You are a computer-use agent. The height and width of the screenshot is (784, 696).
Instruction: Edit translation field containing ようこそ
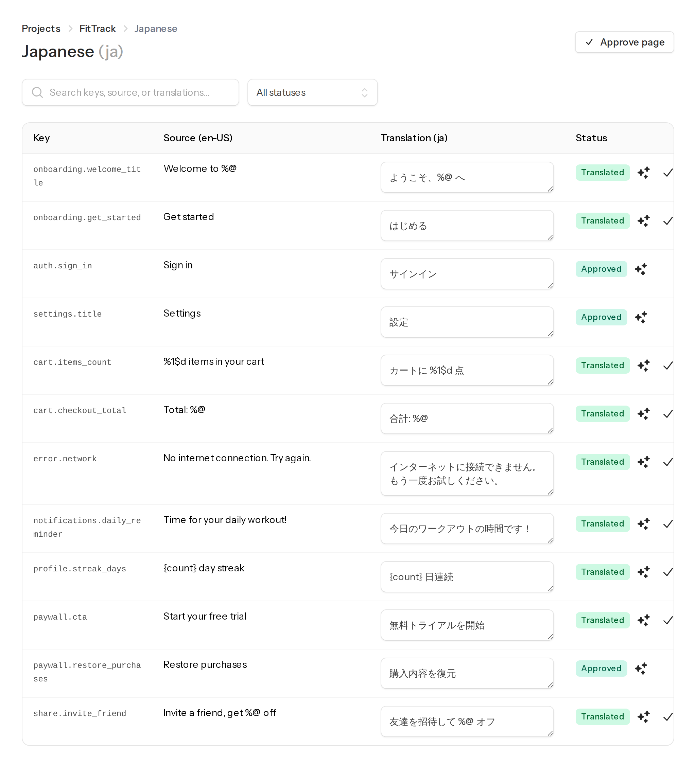467,177
